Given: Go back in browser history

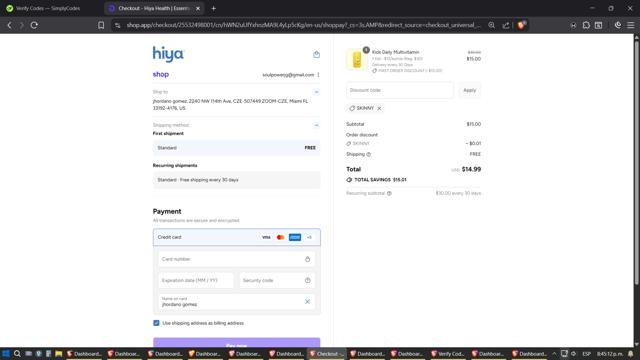Looking at the screenshot, I should [x=9, y=25].
